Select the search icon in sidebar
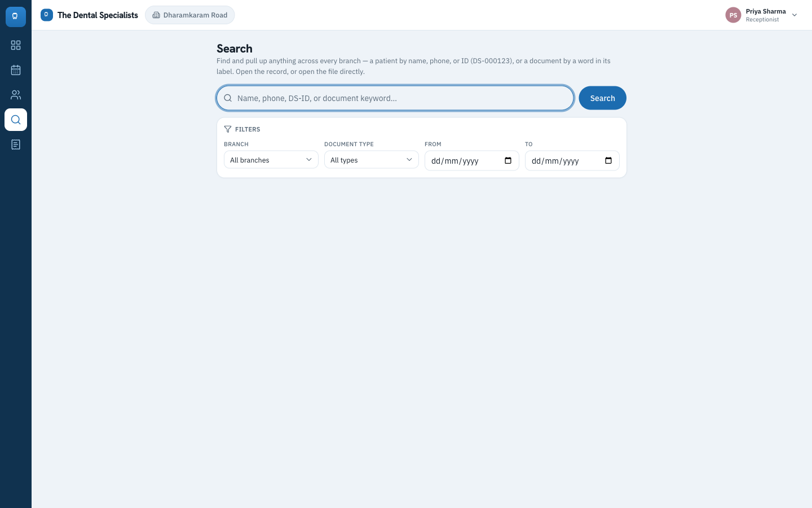 tap(16, 120)
